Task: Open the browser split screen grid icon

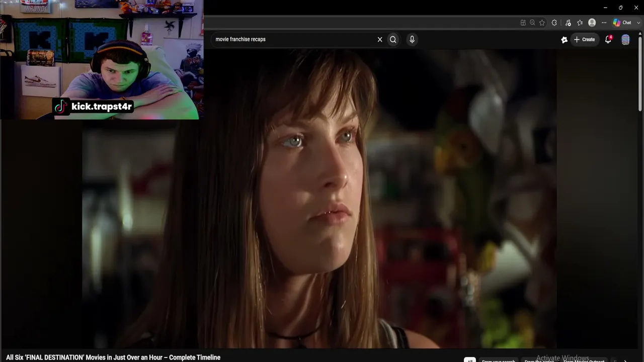Action: [x=523, y=23]
